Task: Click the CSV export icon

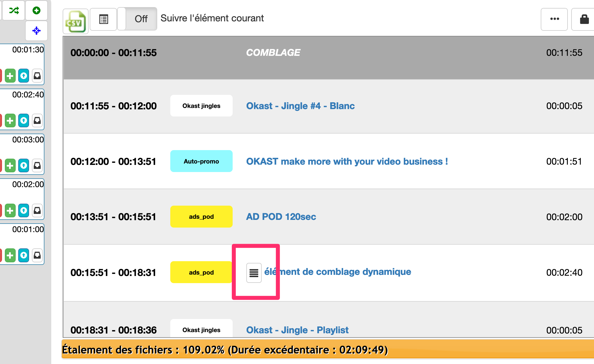Action: click(75, 22)
